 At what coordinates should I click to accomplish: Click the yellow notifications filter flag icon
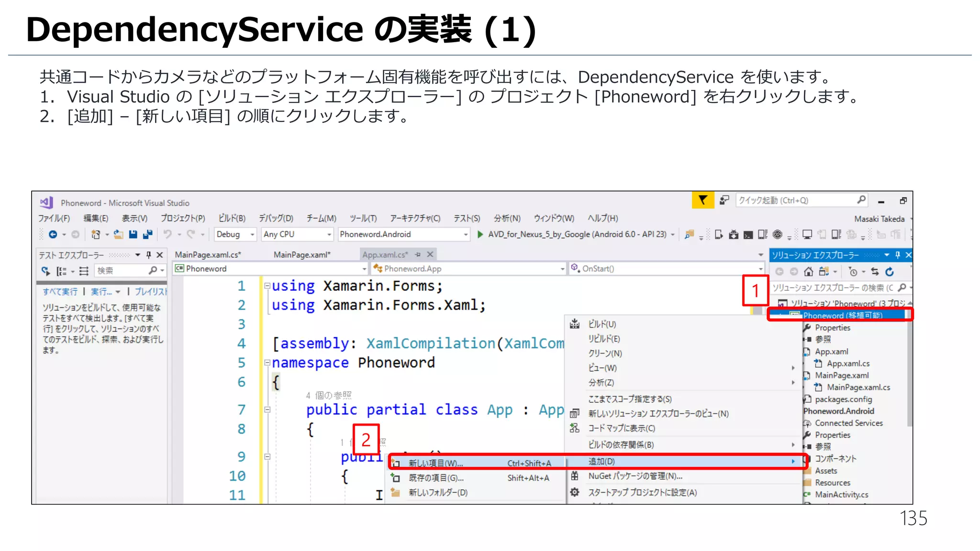point(702,200)
